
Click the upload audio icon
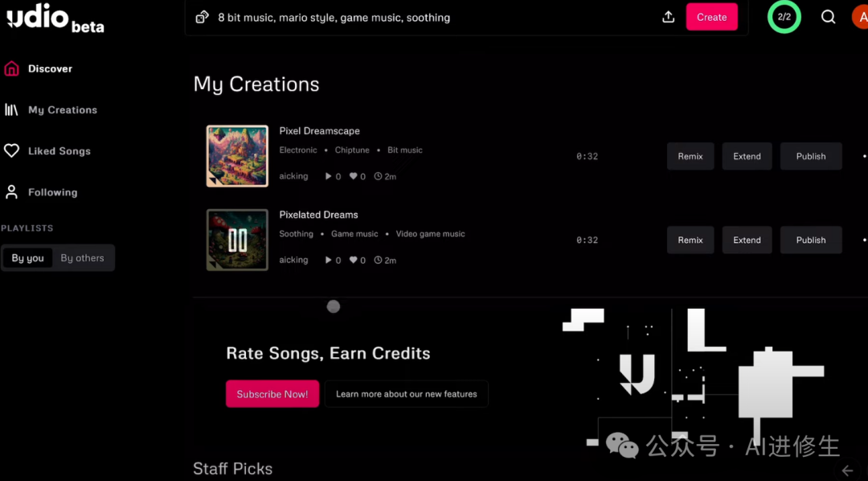pos(668,17)
